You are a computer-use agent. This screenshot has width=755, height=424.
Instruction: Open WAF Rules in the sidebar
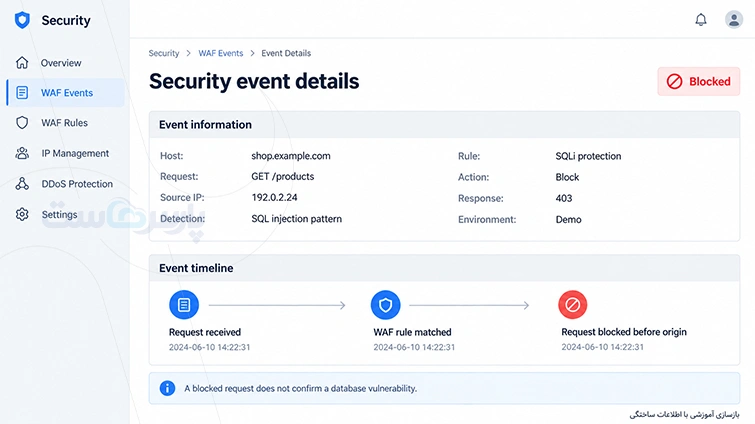click(x=64, y=123)
